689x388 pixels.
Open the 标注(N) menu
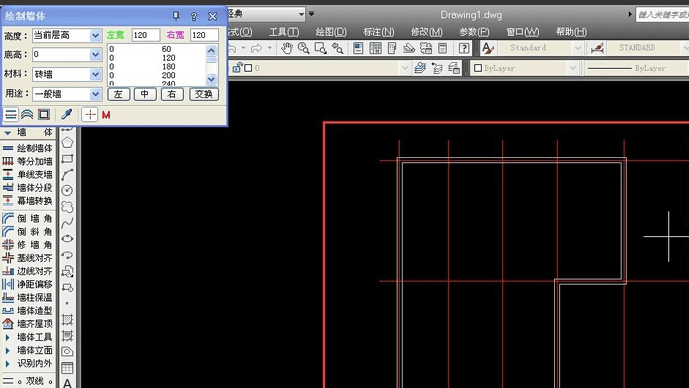coord(378,32)
